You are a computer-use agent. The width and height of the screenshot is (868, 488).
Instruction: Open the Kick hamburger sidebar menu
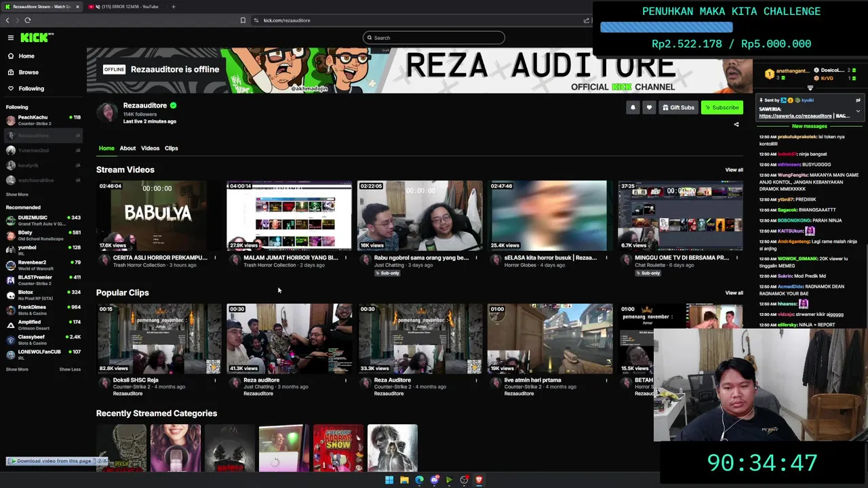[11, 38]
